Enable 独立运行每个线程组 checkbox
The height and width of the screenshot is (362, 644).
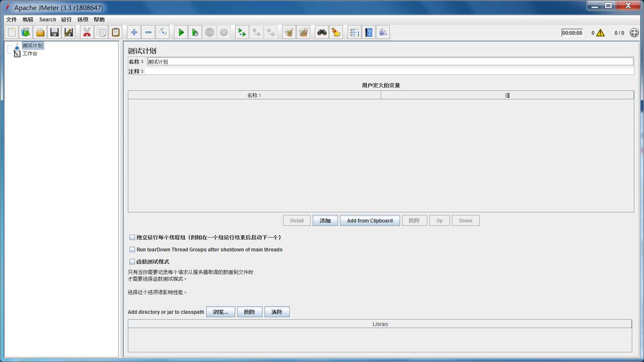point(132,237)
